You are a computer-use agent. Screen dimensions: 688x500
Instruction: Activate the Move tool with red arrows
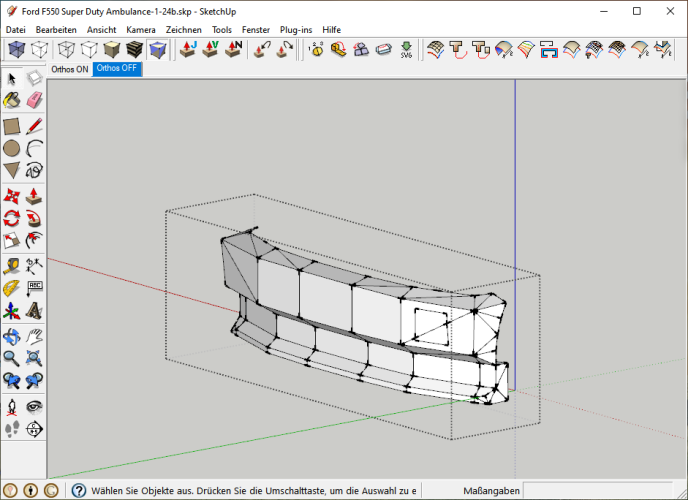coord(12,196)
